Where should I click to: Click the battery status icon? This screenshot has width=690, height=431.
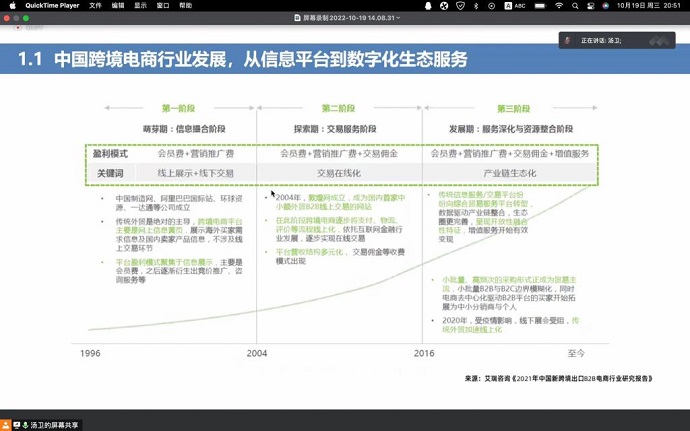(x=543, y=5)
